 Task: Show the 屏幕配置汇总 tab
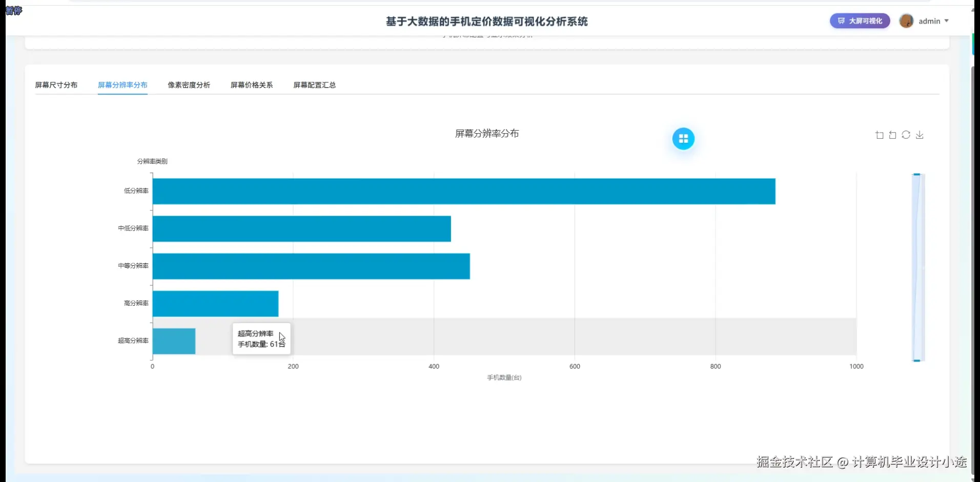[315, 85]
